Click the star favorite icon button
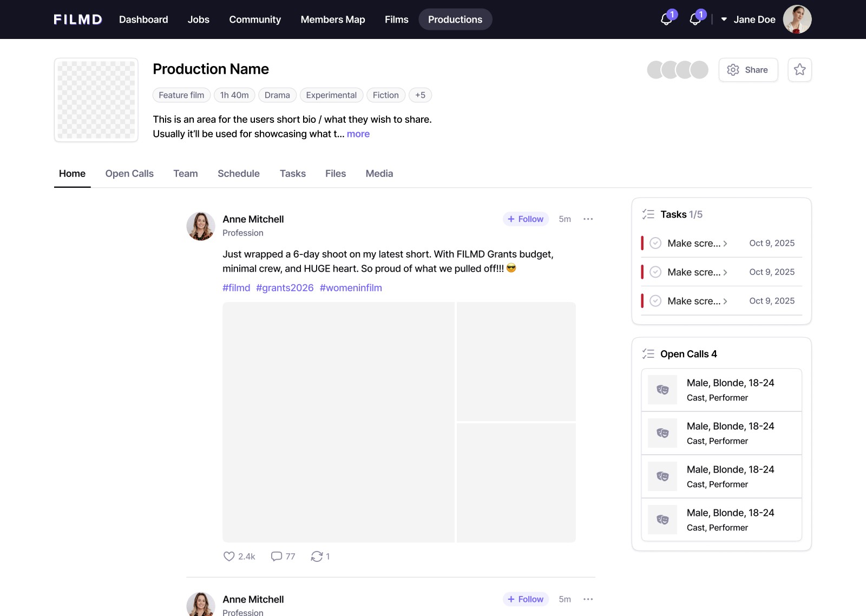This screenshot has height=616, width=866. click(x=799, y=70)
